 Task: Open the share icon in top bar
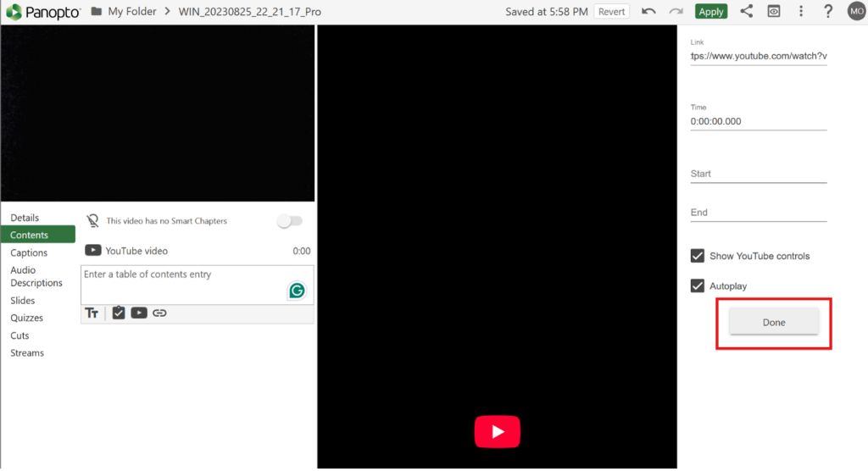tap(747, 11)
